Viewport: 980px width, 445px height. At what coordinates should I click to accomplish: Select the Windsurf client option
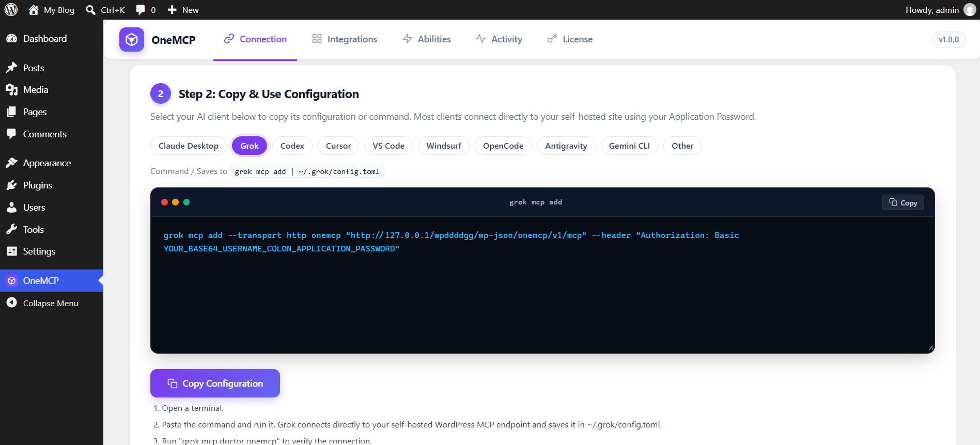point(444,146)
